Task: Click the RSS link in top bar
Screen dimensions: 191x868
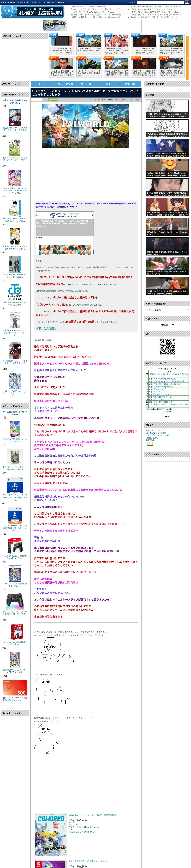Action: [x=48, y=2]
